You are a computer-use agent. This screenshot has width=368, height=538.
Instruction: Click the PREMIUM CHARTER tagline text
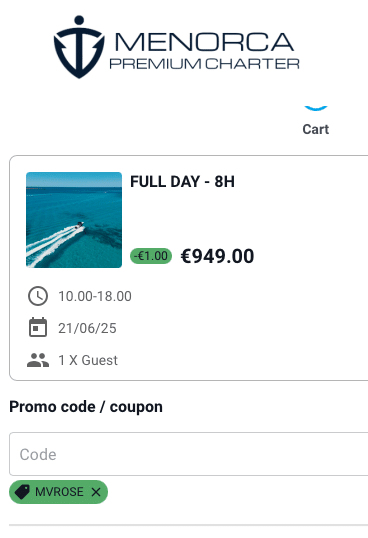[x=204, y=64]
